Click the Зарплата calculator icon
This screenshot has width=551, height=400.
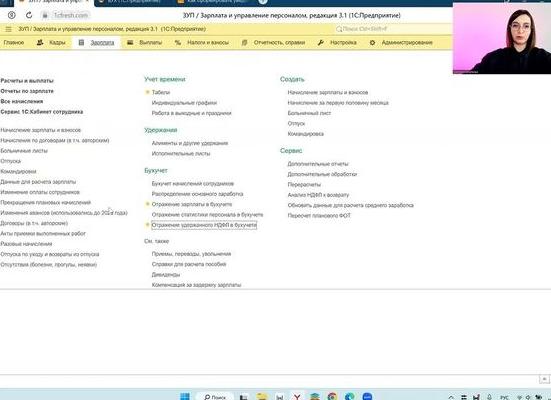[81, 43]
